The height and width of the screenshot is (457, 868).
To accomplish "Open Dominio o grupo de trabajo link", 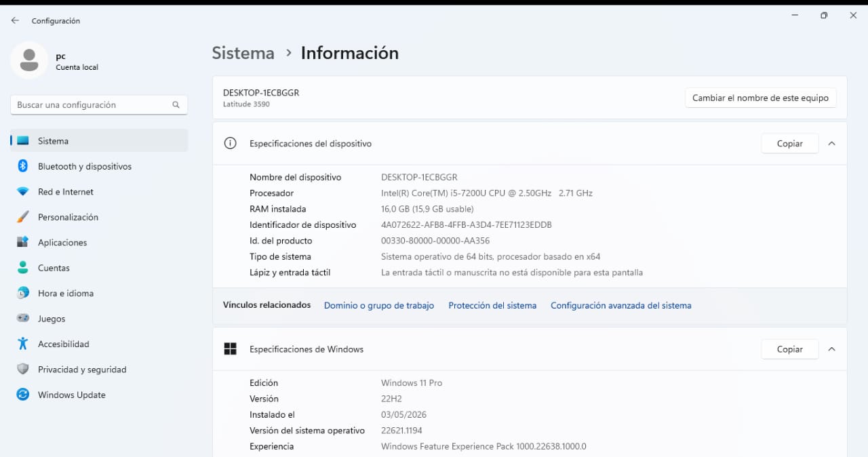I will tap(379, 306).
